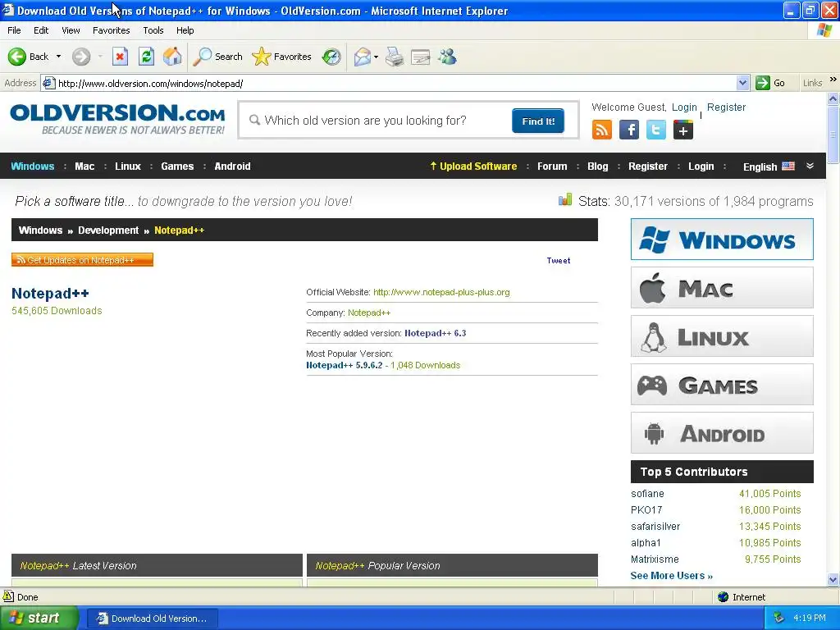Screen dimensions: 840x630
Task: Open the History clock icon
Action: [331, 57]
